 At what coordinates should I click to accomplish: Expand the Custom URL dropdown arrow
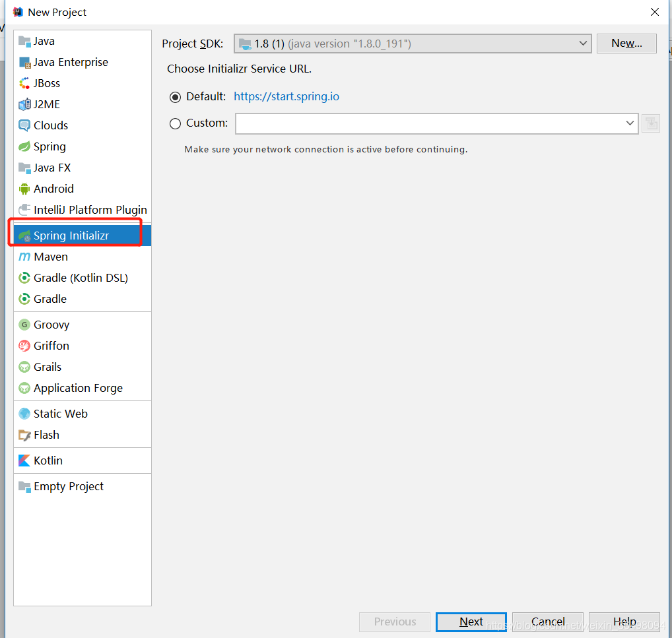tap(630, 123)
